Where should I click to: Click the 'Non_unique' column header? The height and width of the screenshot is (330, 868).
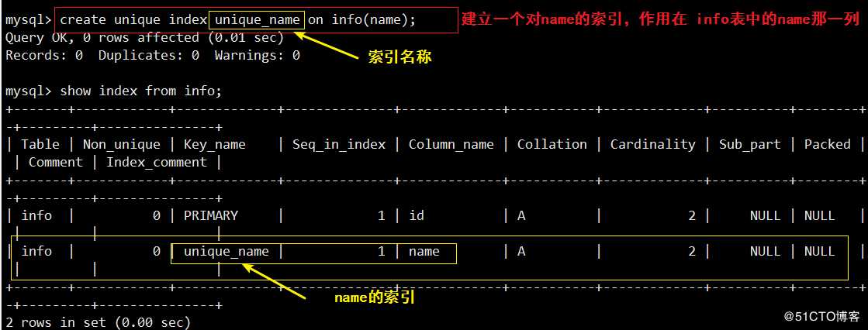coord(121,145)
